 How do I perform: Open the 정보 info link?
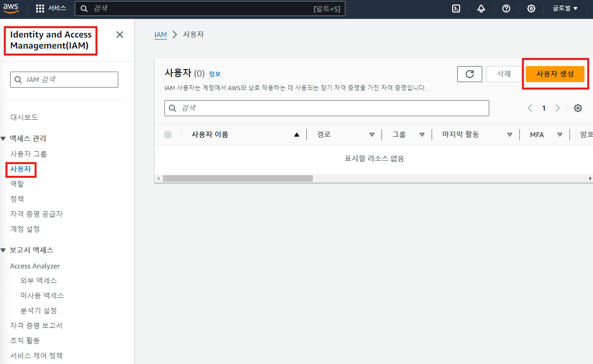click(x=215, y=74)
